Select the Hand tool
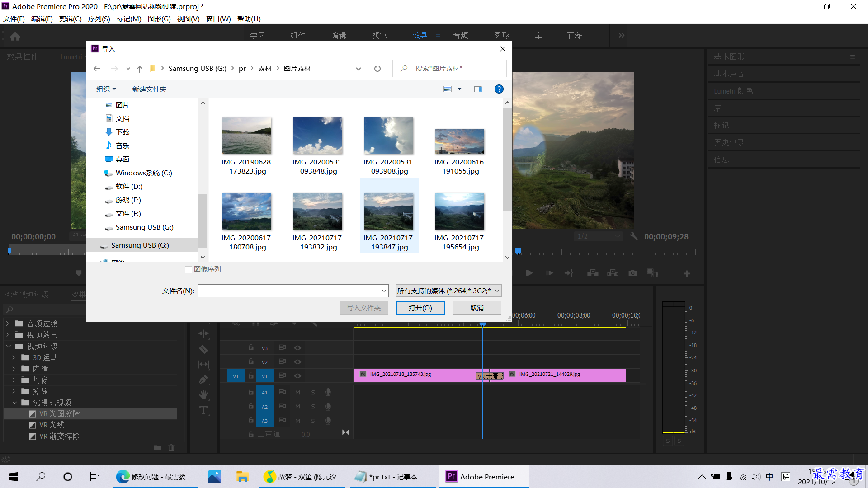Image resolution: width=868 pixels, height=488 pixels. coord(203,395)
